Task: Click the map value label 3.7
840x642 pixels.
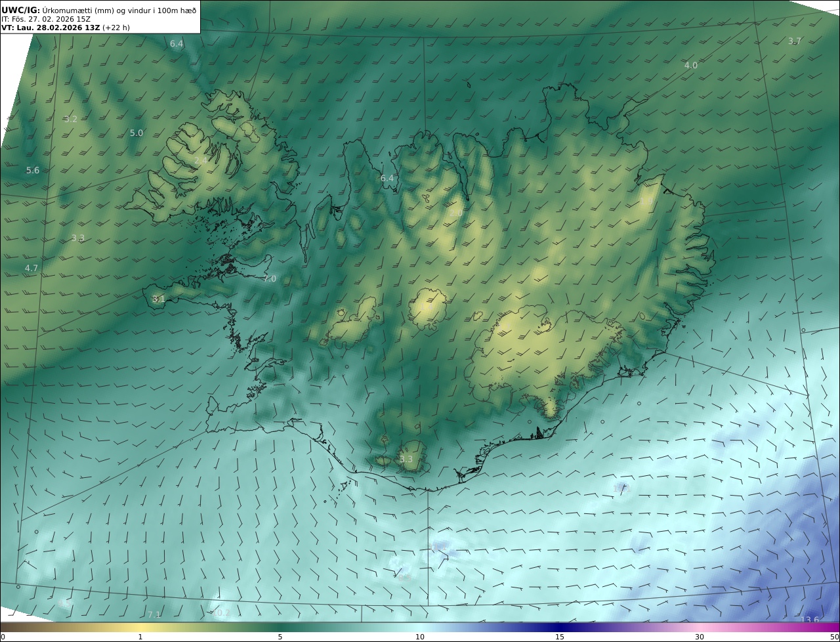Action: pyautogui.click(x=795, y=41)
